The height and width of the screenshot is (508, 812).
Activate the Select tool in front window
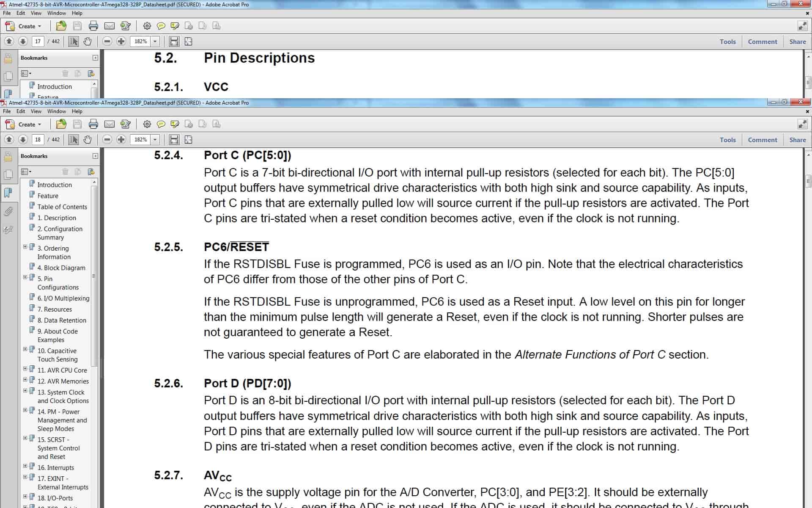(x=73, y=139)
